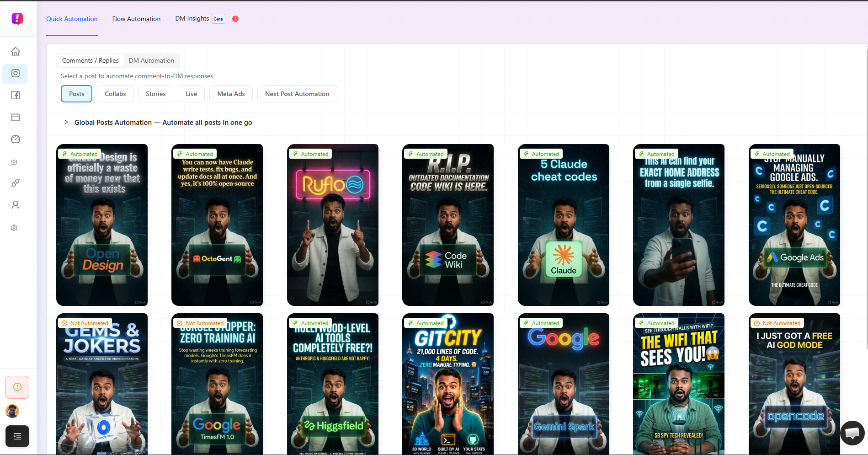This screenshot has width=868, height=455.
Task: Open the black menu list button
Action: pyautogui.click(x=17, y=436)
